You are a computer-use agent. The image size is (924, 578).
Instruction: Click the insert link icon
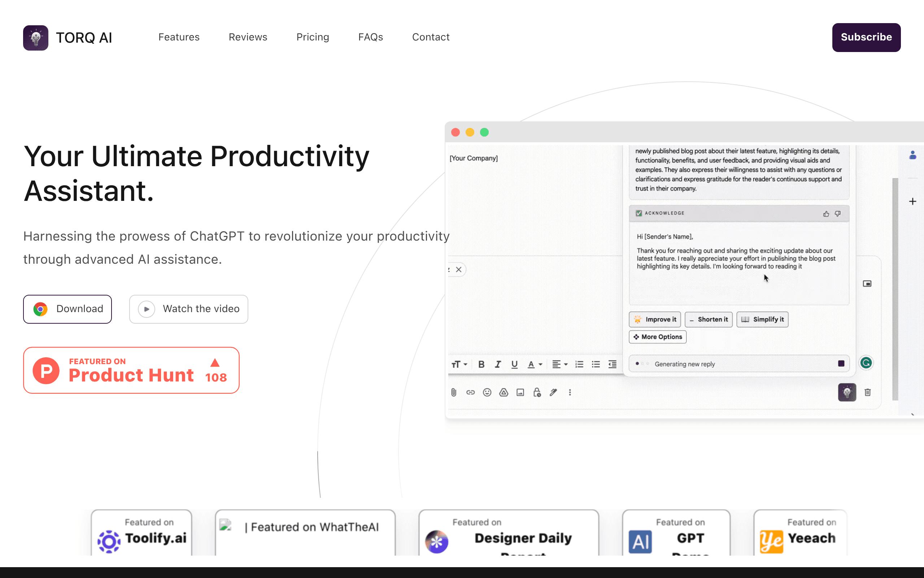[x=470, y=392]
